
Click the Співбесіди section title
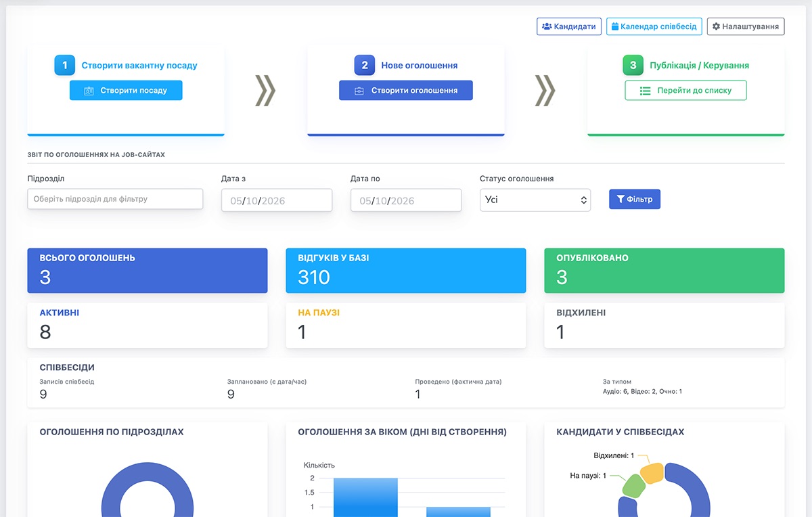click(x=67, y=367)
